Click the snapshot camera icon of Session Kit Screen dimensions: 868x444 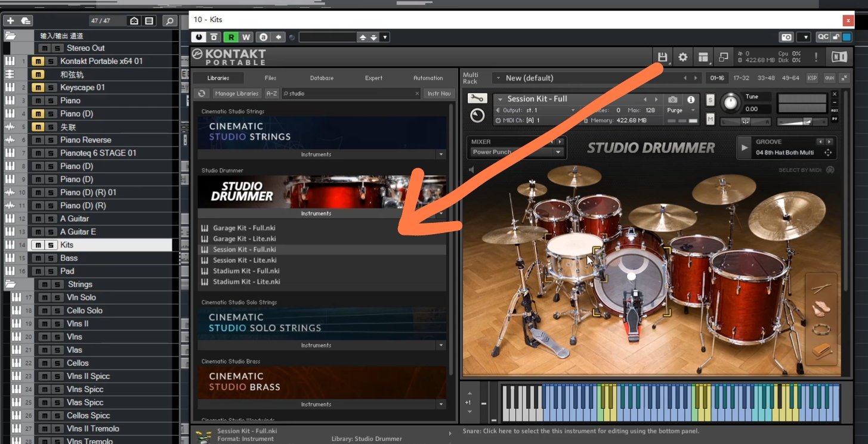click(673, 100)
